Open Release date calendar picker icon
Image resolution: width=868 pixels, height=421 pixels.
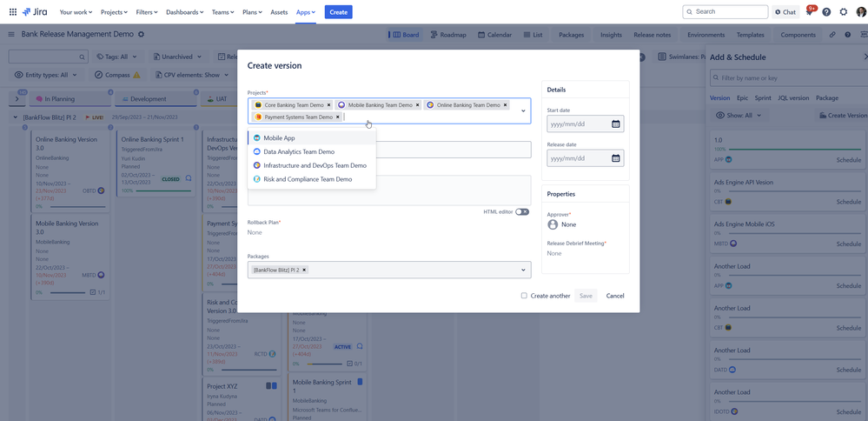[x=615, y=158]
